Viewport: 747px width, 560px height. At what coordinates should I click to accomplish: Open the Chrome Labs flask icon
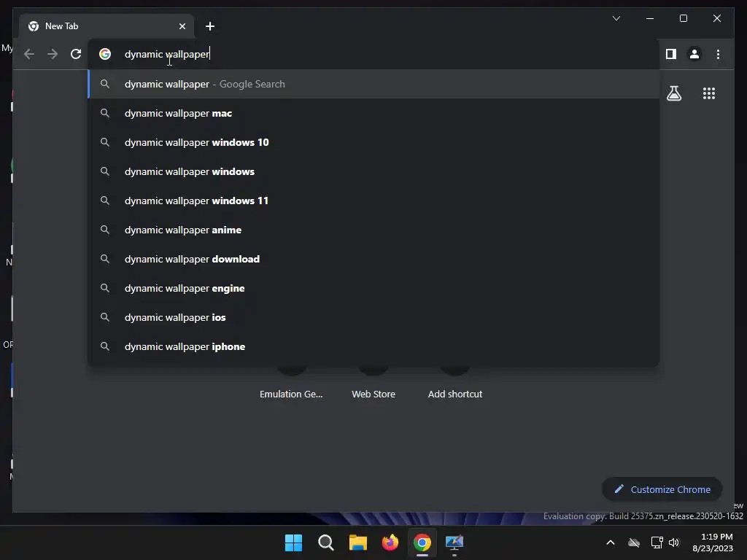[673, 93]
